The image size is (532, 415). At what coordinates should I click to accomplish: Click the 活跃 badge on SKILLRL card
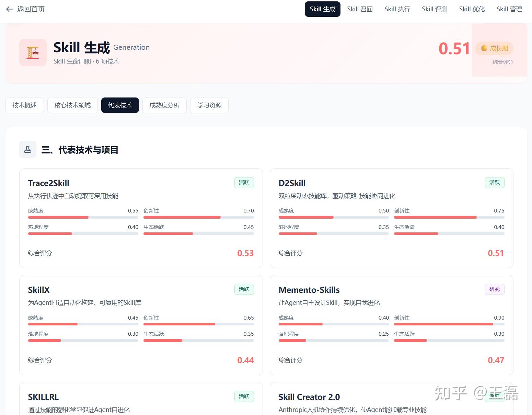click(244, 396)
